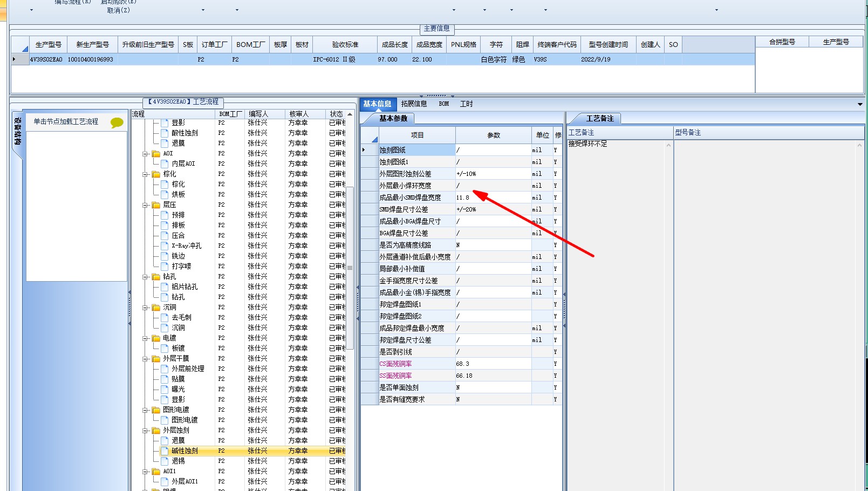Click the 68.3 value for CS面残铜率
The image size is (868, 491).
point(493,364)
